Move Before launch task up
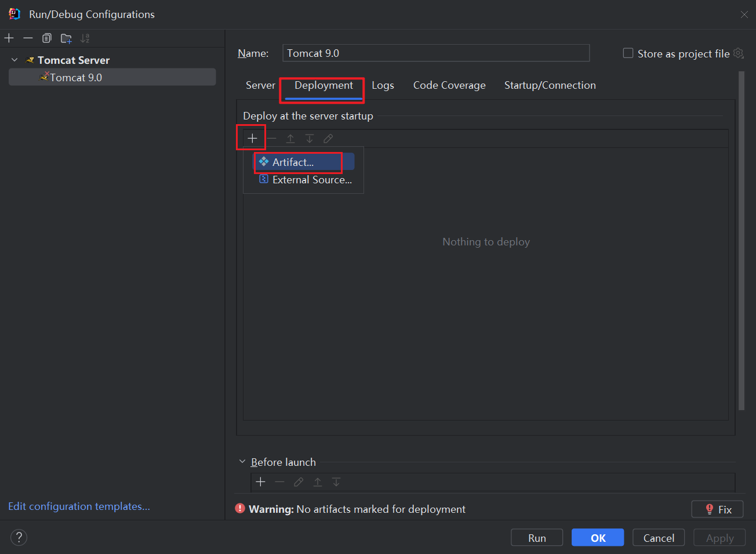Viewport: 756px width, 554px height. [x=318, y=481]
